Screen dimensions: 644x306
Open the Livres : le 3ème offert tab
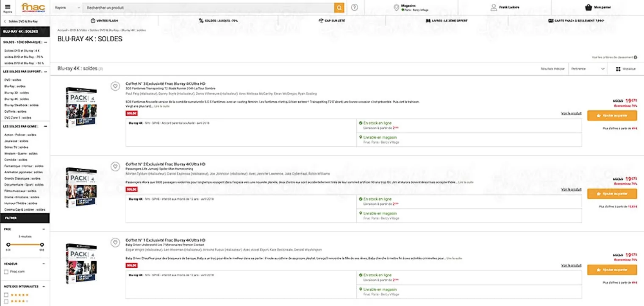(x=446, y=20)
